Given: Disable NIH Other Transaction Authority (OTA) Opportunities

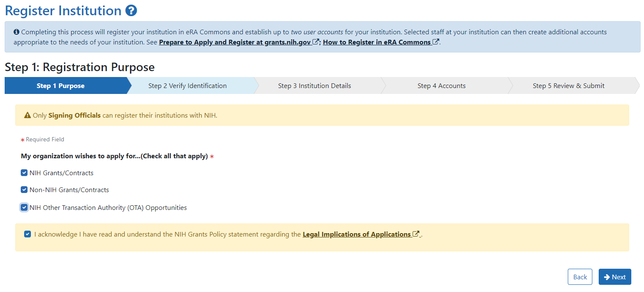Looking at the screenshot, I should [x=24, y=207].
